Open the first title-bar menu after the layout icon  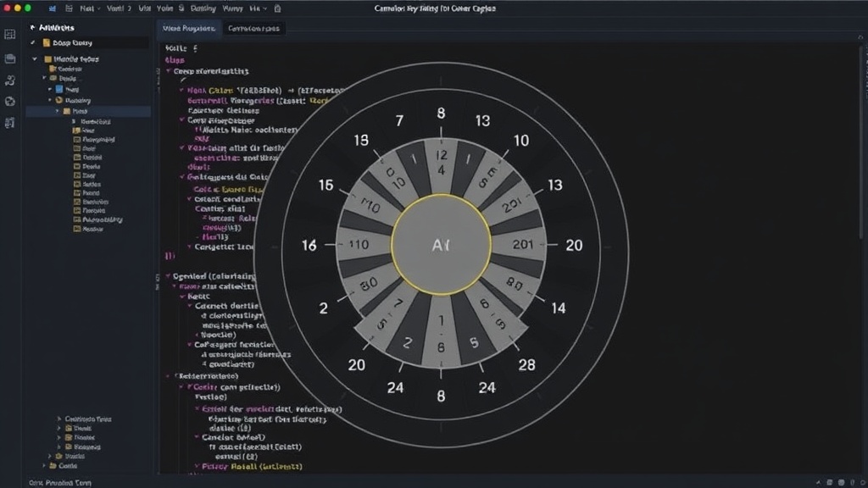point(90,8)
